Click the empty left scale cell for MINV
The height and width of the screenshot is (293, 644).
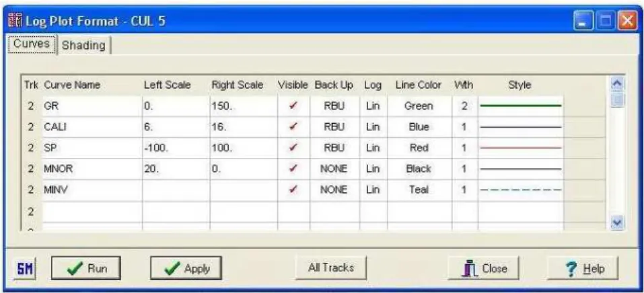point(176,190)
